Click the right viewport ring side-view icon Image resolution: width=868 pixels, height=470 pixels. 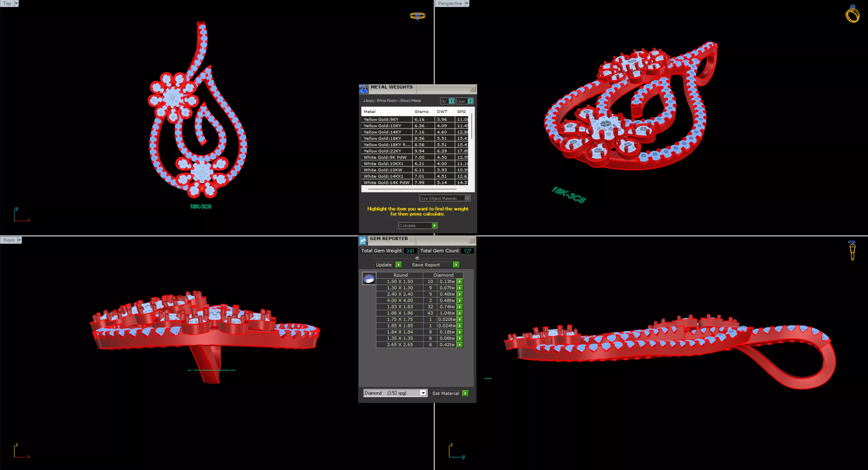(x=852, y=250)
